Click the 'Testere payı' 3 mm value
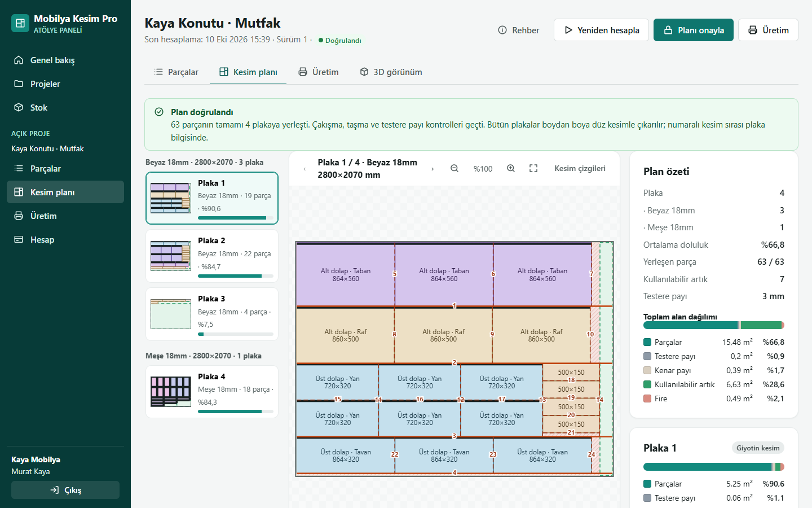812x508 pixels. (773, 296)
